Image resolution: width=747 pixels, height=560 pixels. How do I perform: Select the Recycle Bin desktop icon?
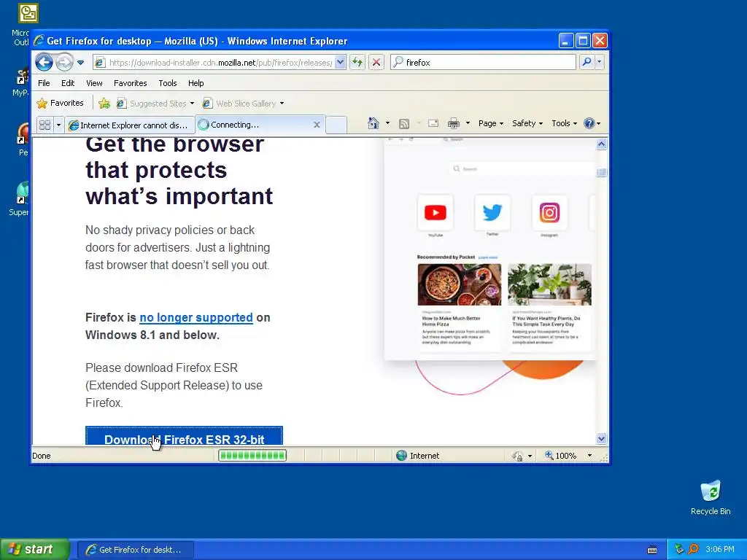[x=711, y=498]
